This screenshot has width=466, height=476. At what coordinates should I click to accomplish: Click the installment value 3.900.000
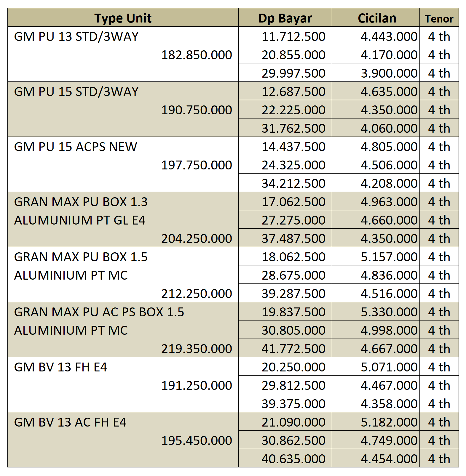pos(389,73)
